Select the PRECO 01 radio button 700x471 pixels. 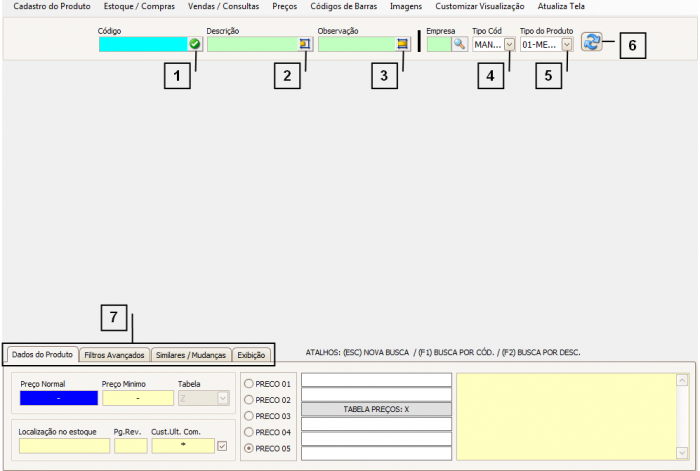pos(249,384)
